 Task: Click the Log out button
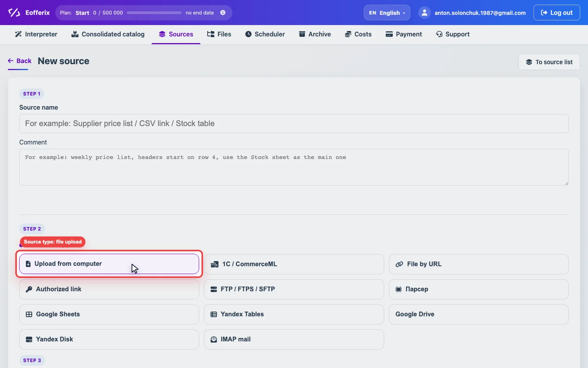pyautogui.click(x=557, y=13)
